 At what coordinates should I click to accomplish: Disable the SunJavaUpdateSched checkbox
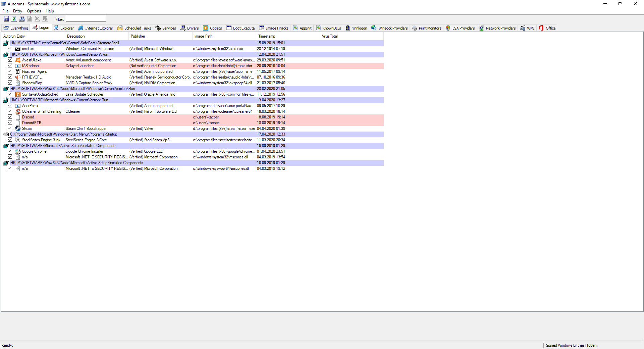[x=10, y=94]
